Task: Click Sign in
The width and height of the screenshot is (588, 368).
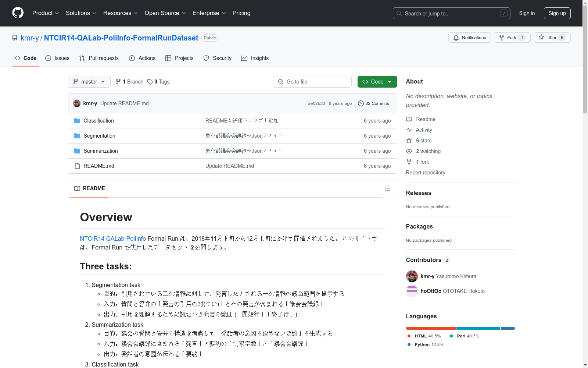Action: 527,13
